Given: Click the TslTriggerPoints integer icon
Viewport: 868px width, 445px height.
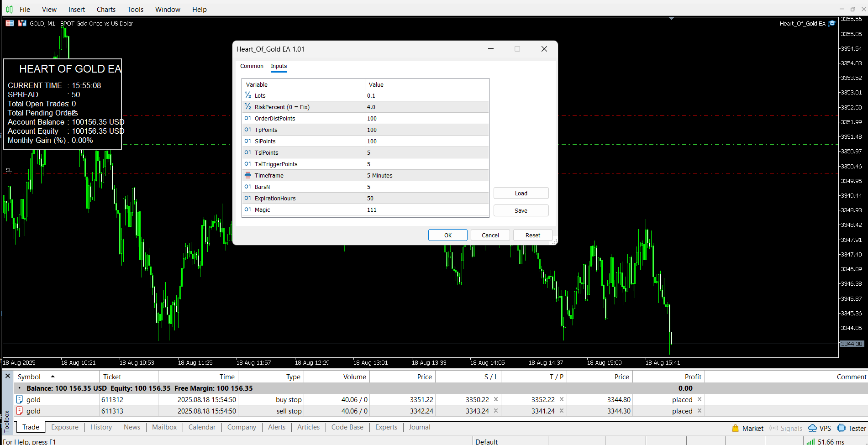Looking at the screenshot, I should (247, 164).
